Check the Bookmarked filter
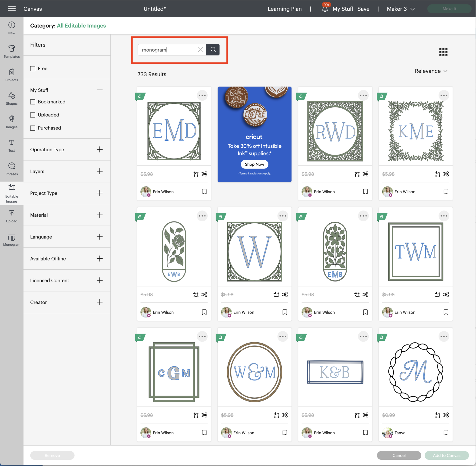The height and width of the screenshot is (466, 476). coord(33,102)
